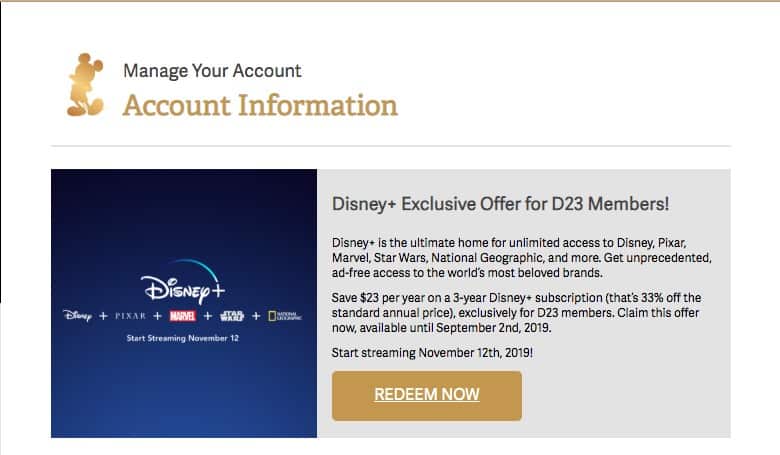Click the plus sign before National Geographic
Viewport: 780px width, 455px height.
click(x=256, y=316)
